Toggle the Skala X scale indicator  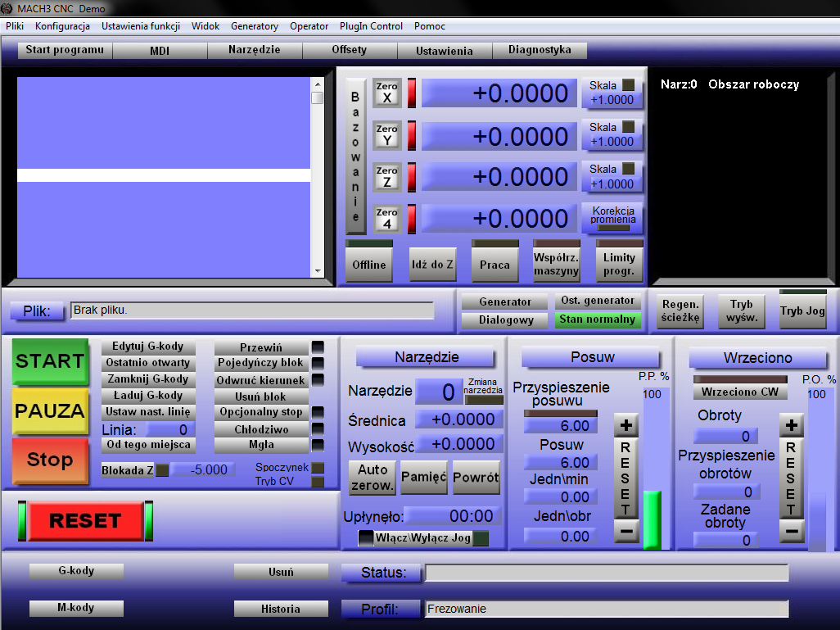coord(629,85)
